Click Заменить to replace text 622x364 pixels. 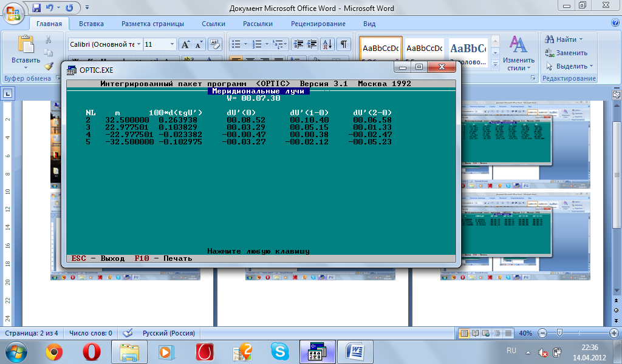tap(566, 53)
